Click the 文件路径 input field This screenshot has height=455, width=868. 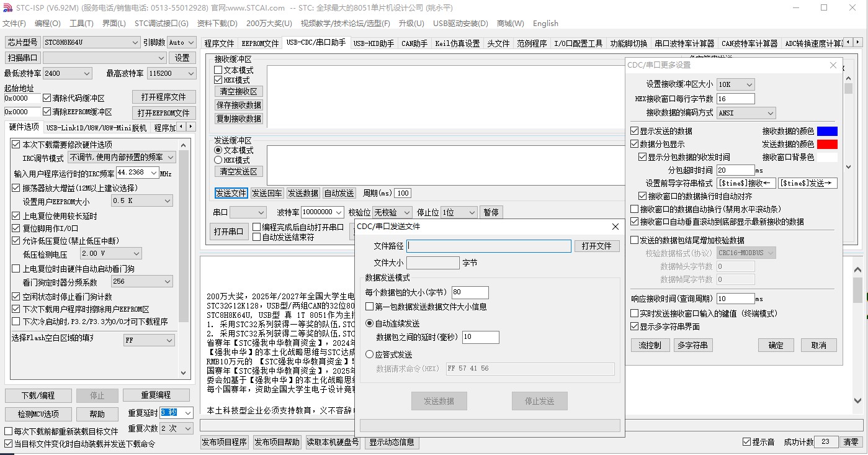(488, 246)
